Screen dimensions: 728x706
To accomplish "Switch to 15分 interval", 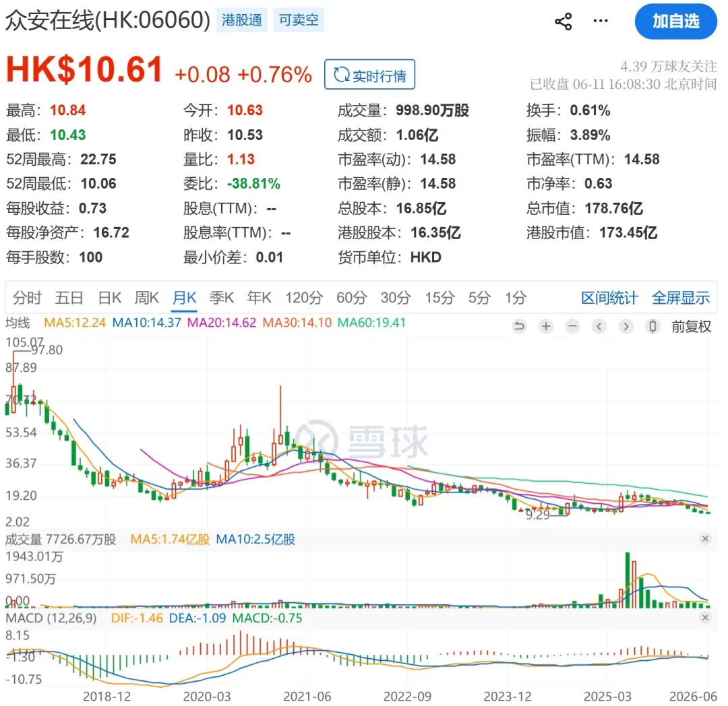I will 439,297.
